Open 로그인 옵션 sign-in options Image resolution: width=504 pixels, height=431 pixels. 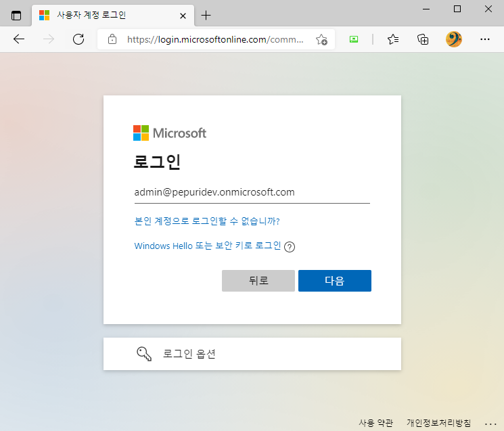tap(252, 354)
